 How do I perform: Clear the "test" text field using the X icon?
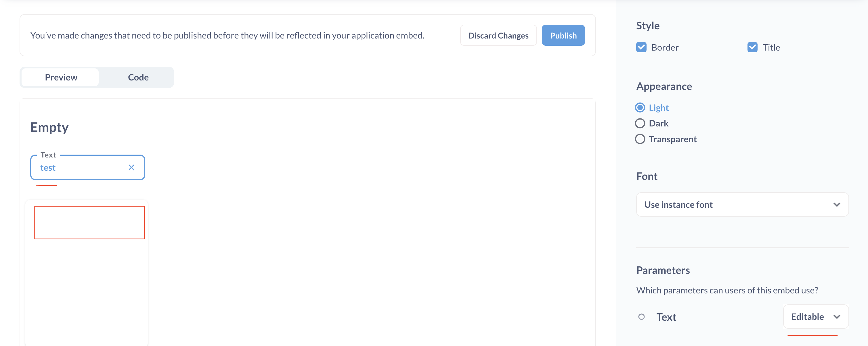click(x=131, y=167)
